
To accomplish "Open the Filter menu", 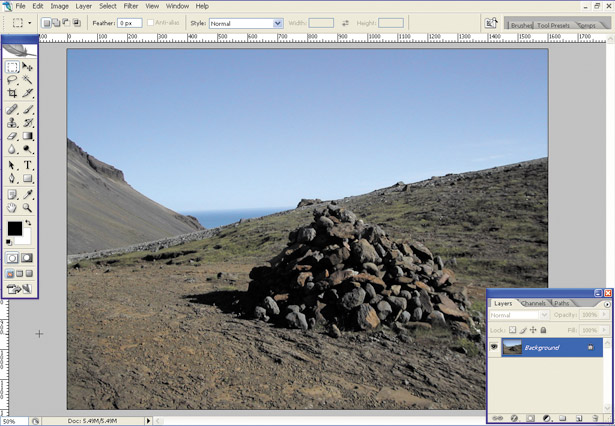I will [131, 6].
